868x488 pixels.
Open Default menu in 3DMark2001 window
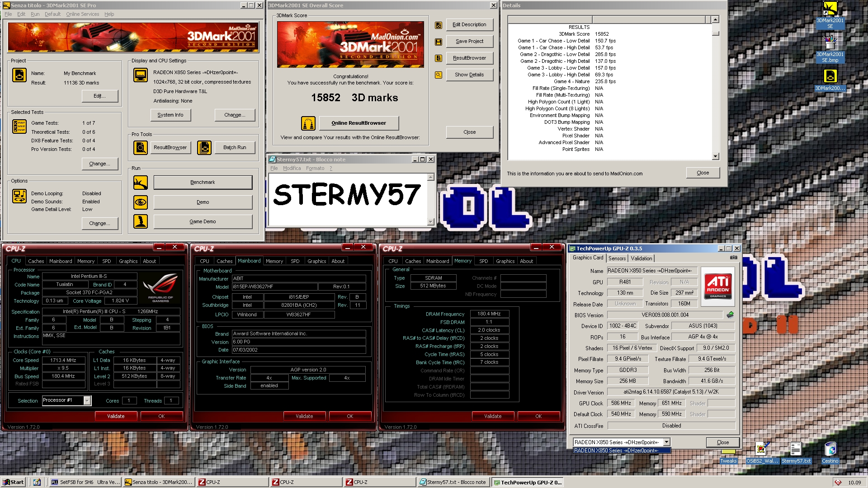pos(52,14)
